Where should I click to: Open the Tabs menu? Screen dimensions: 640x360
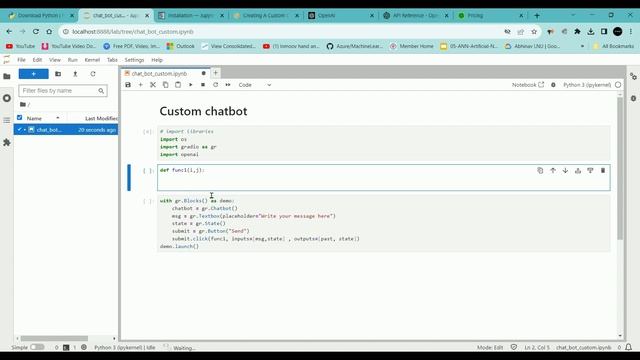(x=112, y=60)
